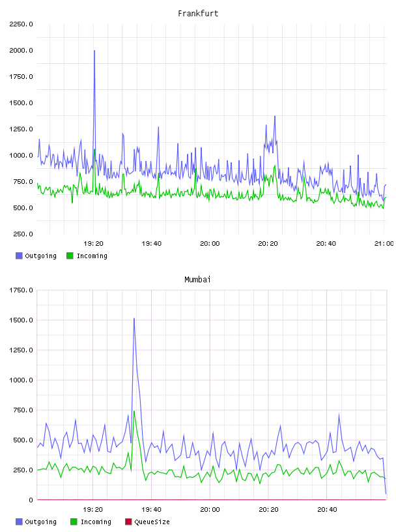The width and height of the screenshot is (396, 532).
Task: Click the 2000.0 y-axis label on the Frankfurt chart
Action: coord(21,50)
